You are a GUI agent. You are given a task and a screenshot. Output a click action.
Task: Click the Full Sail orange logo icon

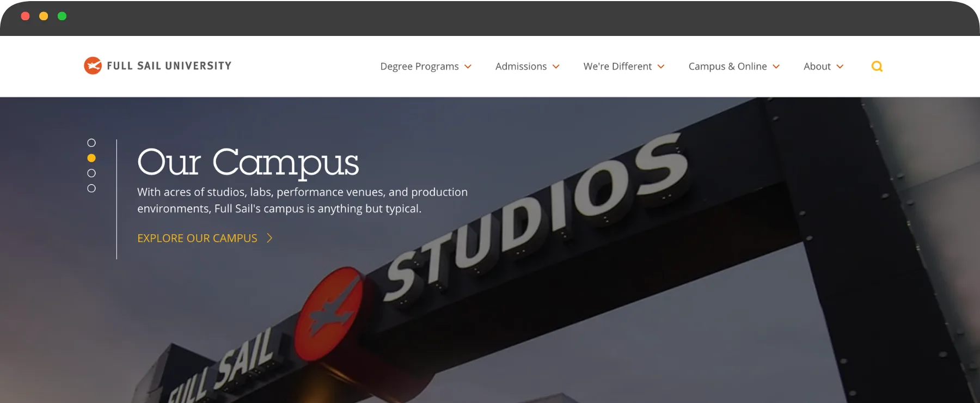point(93,66)
